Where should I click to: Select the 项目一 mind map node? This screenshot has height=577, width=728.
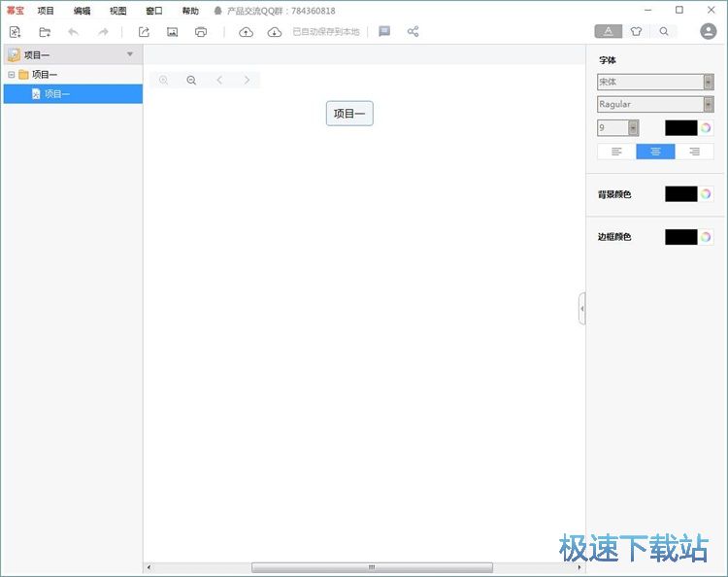[349, 114]
